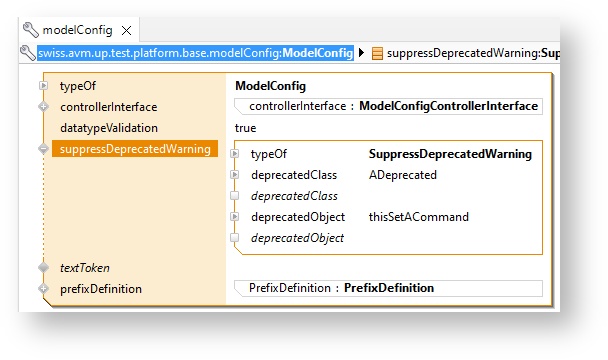
Task: Close the modelConfig tab
Action: [126, 30]
